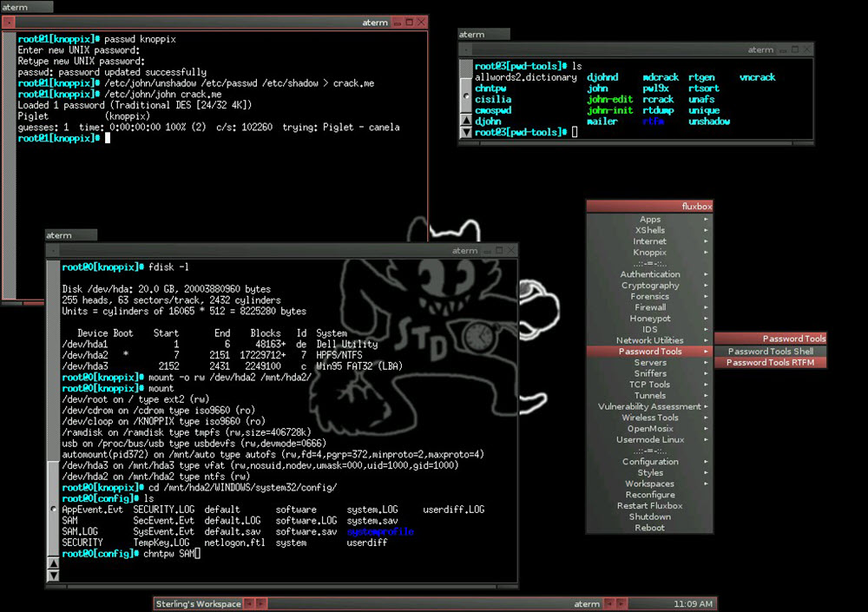Screen dimensions: 868x612
Task: Expand submenu arrow for Apps
Action: [x=706, y=220]
